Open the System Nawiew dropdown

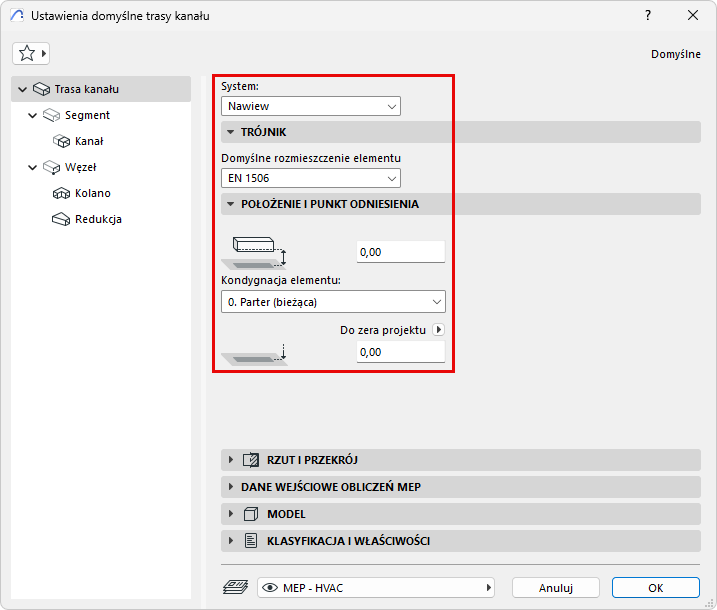[x=311, y=106]
